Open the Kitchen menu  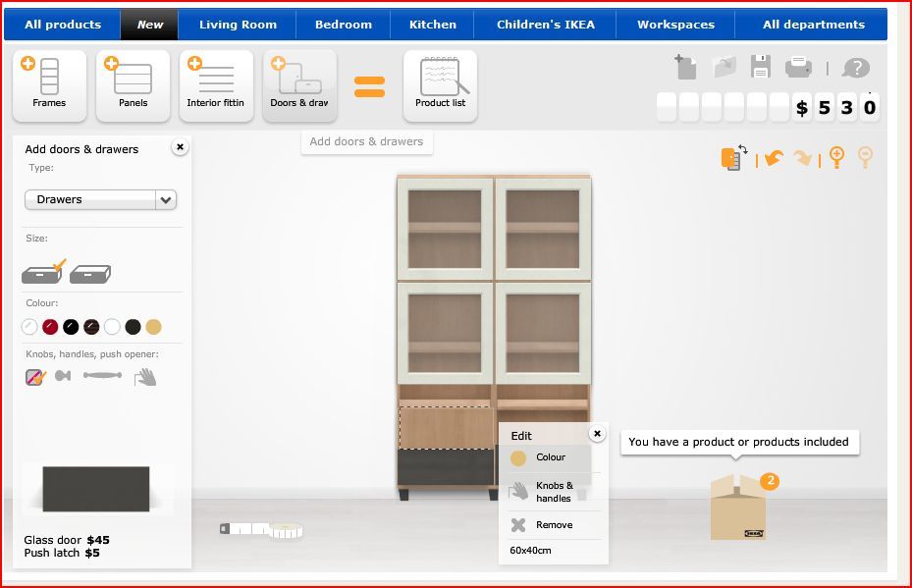click(433, 25)
